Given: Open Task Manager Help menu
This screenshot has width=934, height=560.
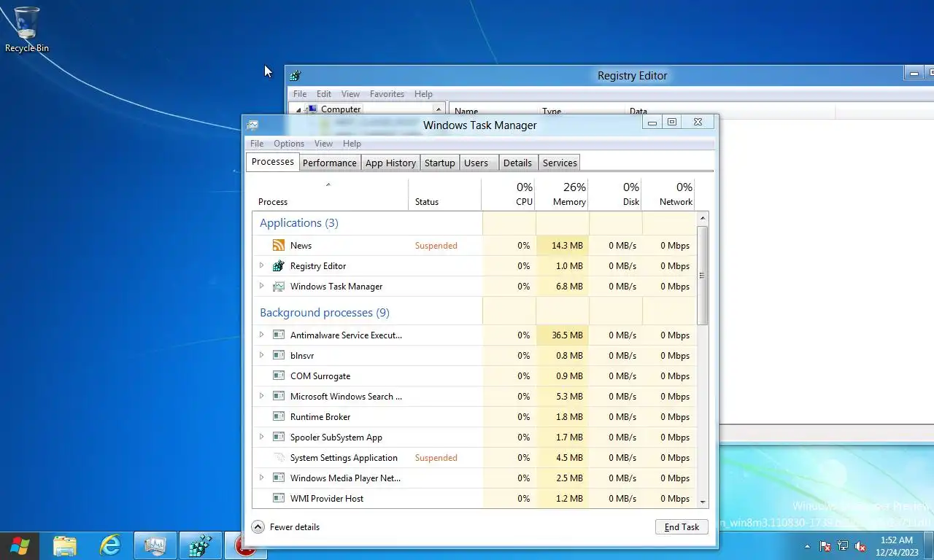Looking at the screenshot, I should coord(352,144).
